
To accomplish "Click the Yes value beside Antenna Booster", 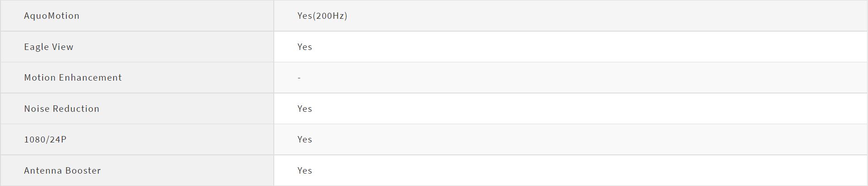I will 304,170.
